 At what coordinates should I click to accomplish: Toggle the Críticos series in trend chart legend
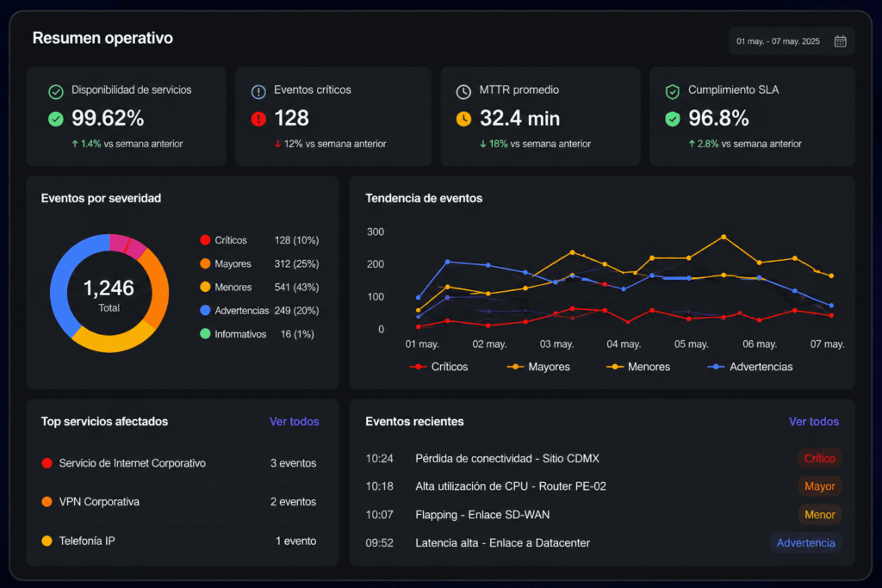[438, 367]
